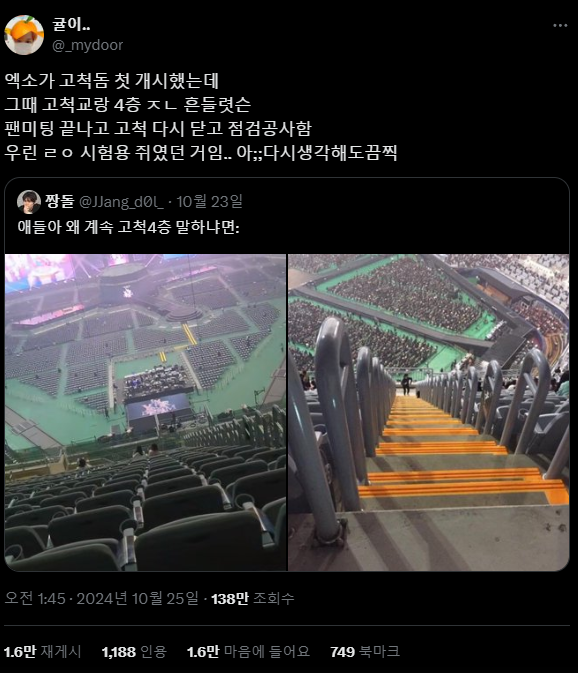Show the 1,188 인용 quotes list
The height and width of the screenshot is (673, 578).
pyautogui.click(x=134, y=652)
